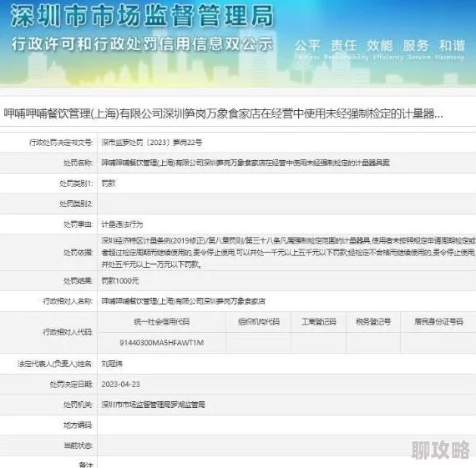
Task: Select company name in 行政相对人名称 row
Action: click(x=183, y=301)
